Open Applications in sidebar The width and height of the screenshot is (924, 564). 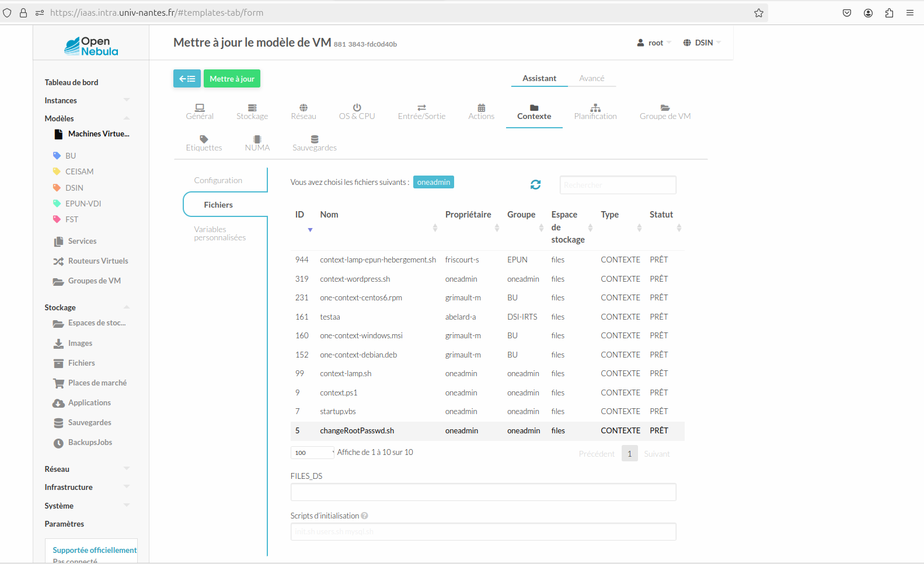coord(82,402)
